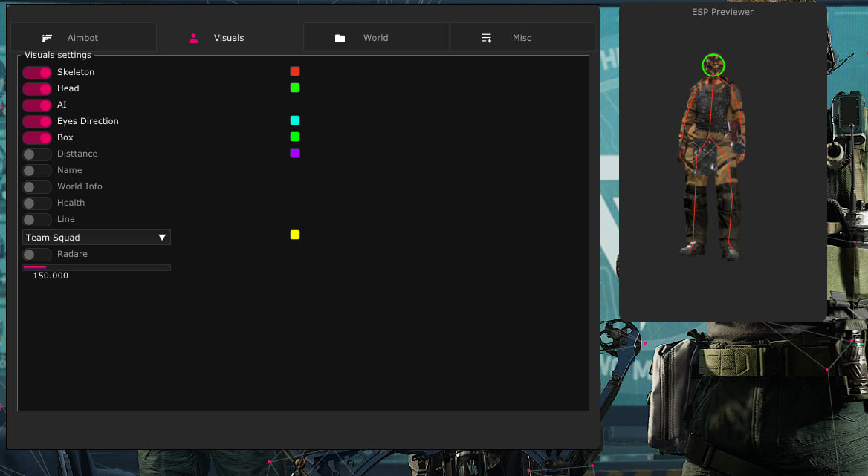868x476 pixels.
Task: Enable the Radare toggle
Action: pos(37,254)
